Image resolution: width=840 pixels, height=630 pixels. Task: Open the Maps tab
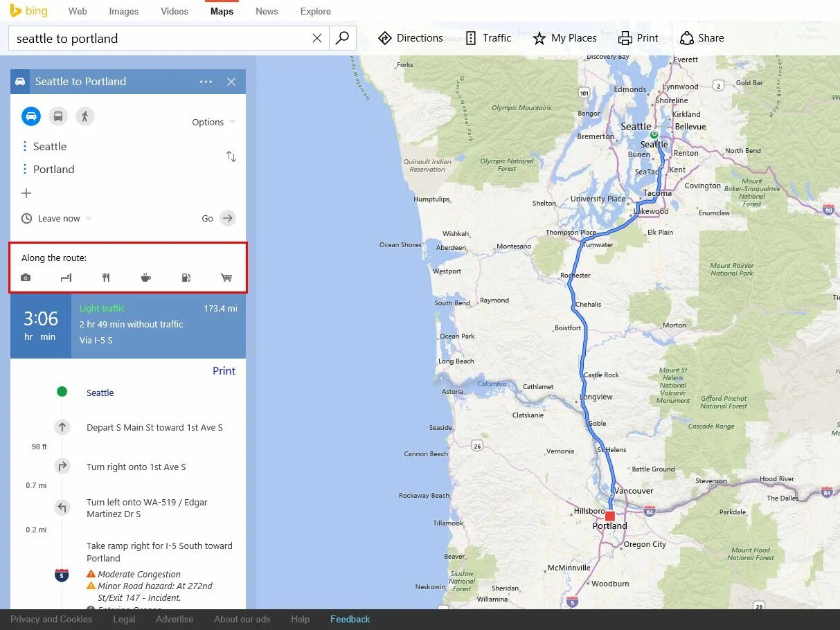coord(222,11)
